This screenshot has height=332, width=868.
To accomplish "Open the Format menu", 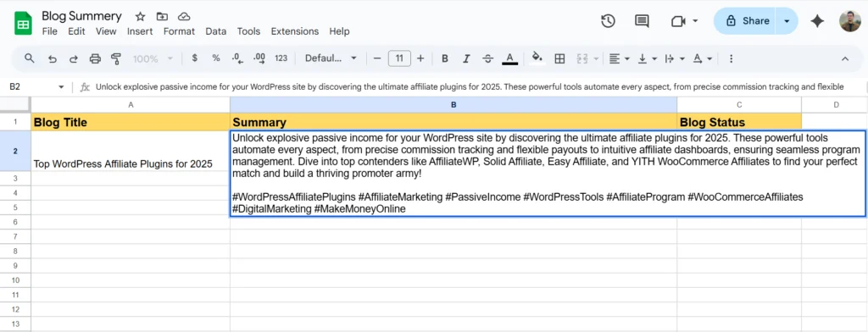I will pyautogui.click(x=179, y=31).
